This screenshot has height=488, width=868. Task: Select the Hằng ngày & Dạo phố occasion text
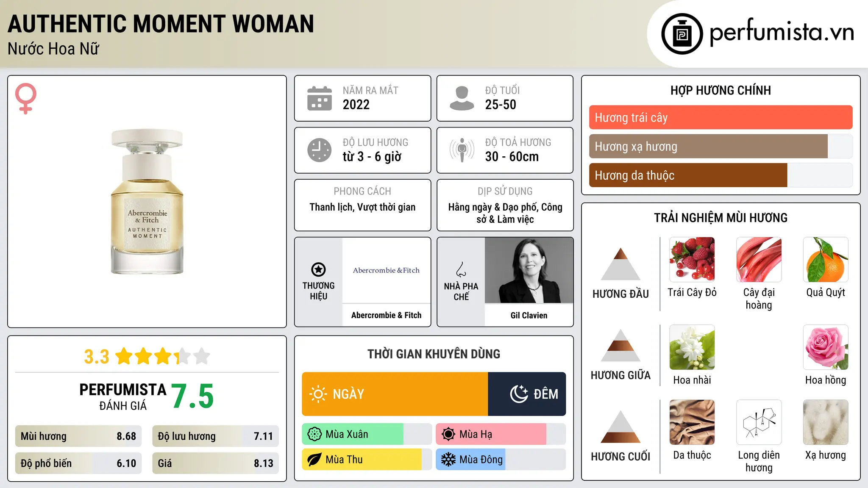coord(505,213)
